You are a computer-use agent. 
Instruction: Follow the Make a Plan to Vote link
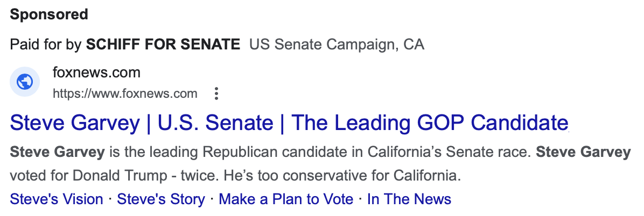(x=286, y=199)
